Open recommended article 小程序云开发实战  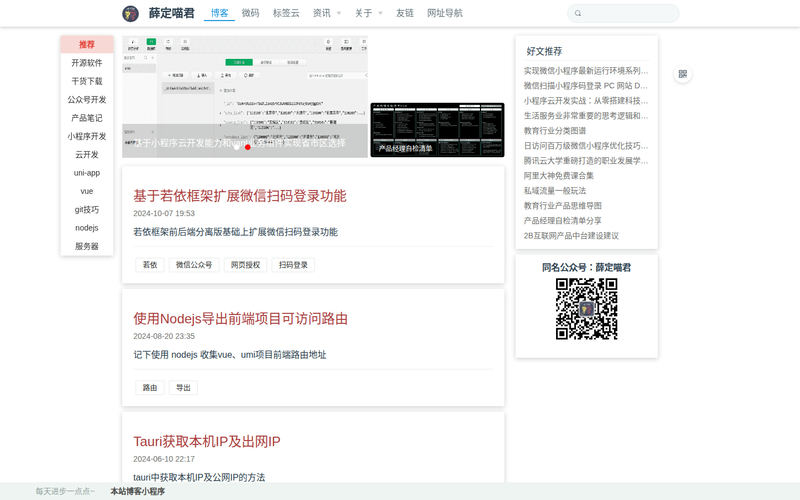[x=586, y=101]
